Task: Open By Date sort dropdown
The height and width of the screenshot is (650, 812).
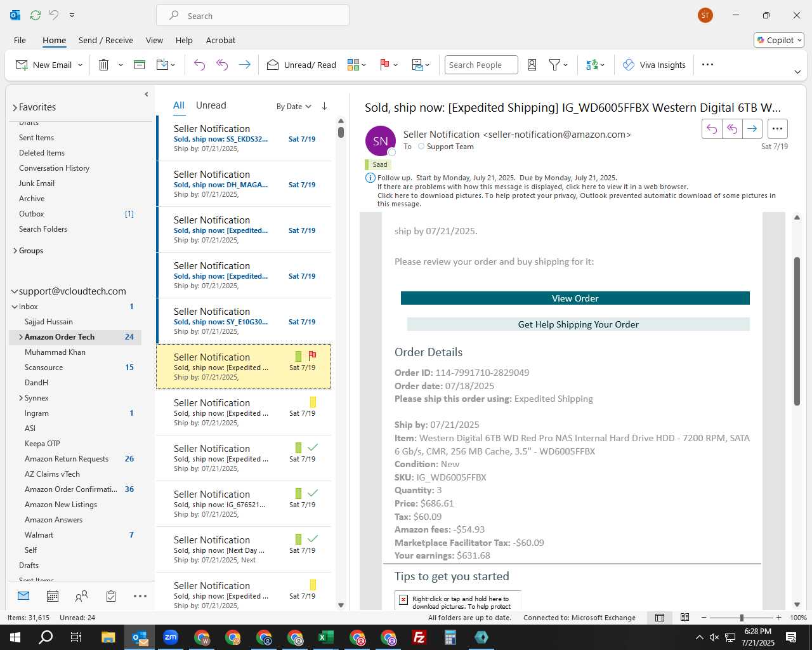Action: [x=294, y=106]
